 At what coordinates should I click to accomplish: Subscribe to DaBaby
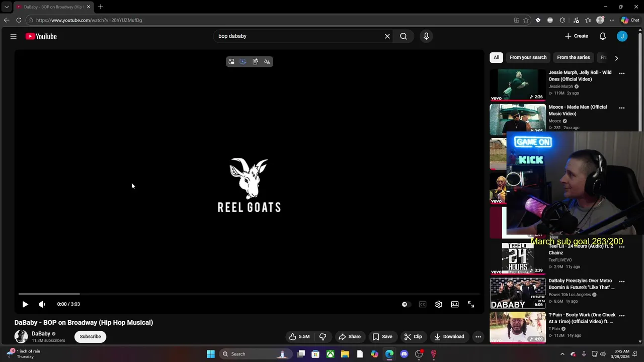tap(91, 336)
